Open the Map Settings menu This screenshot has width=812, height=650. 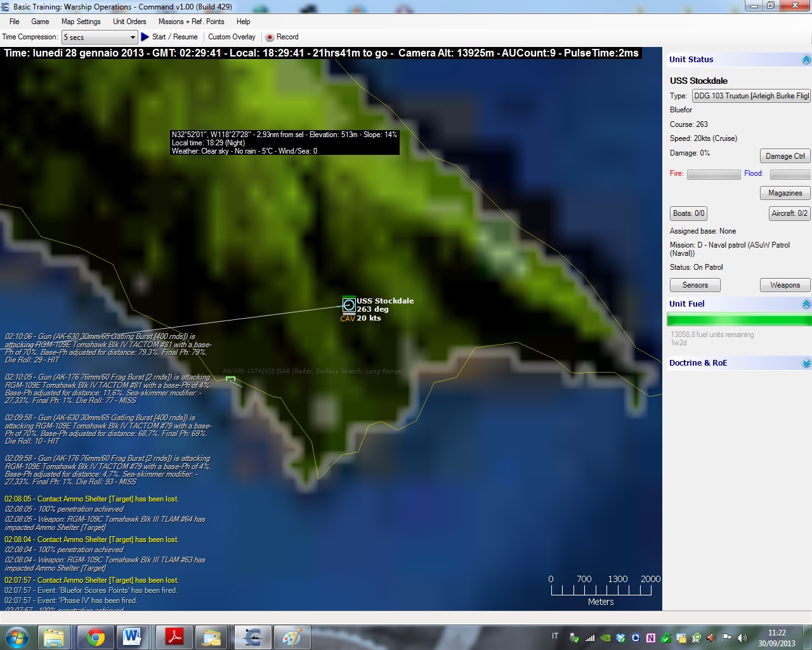pos(81,22)
